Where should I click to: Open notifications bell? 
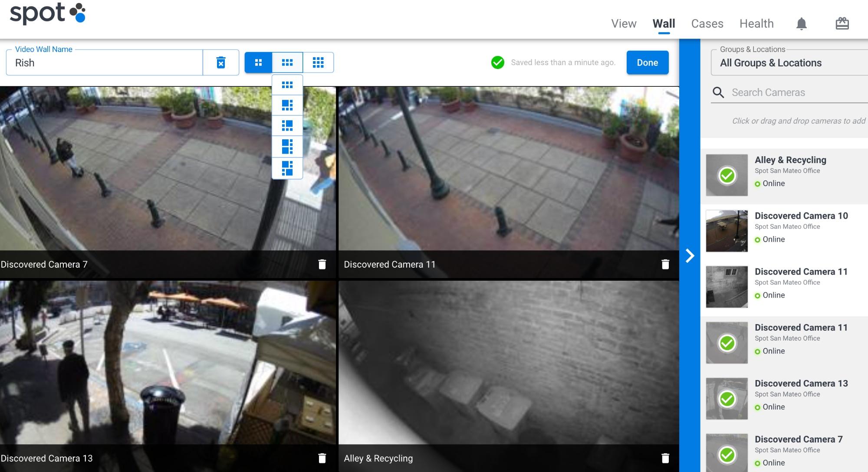(801, 24)
